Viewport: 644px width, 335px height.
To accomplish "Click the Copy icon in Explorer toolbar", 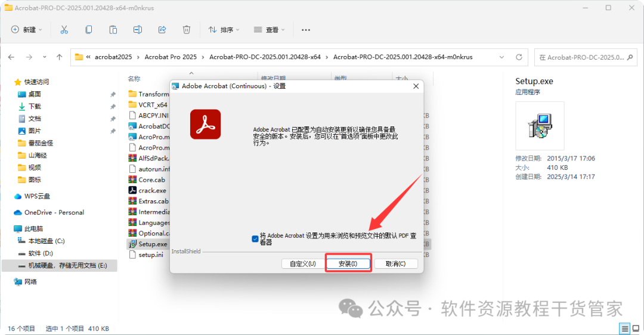I will coord(89,30).
